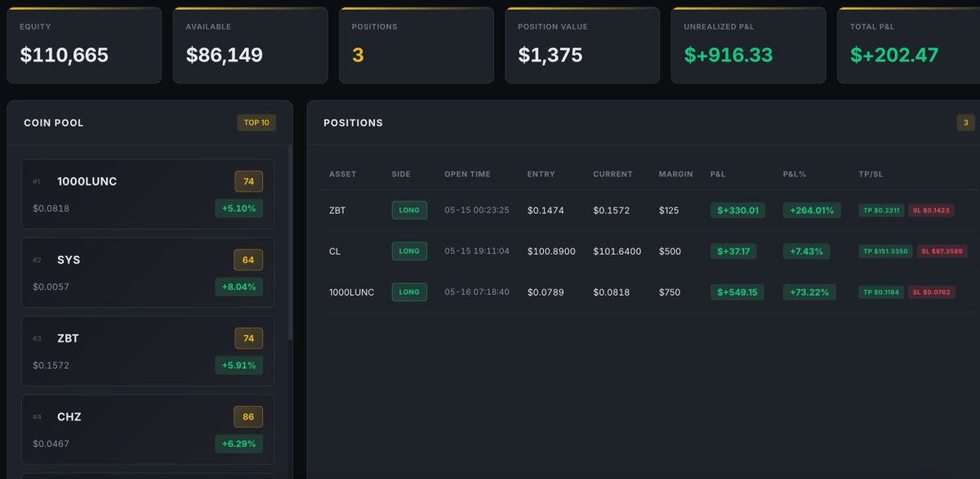Select the ZBT asset in positions table
Image resolution: width=980 pixels, height=479 pixels.
pyautogui.click(x=337, y=210)
